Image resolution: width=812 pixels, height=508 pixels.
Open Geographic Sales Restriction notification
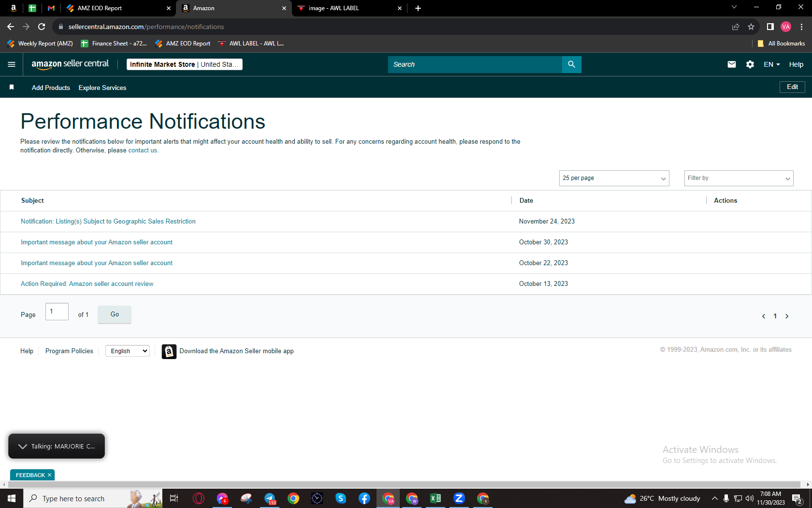(108, 222)
